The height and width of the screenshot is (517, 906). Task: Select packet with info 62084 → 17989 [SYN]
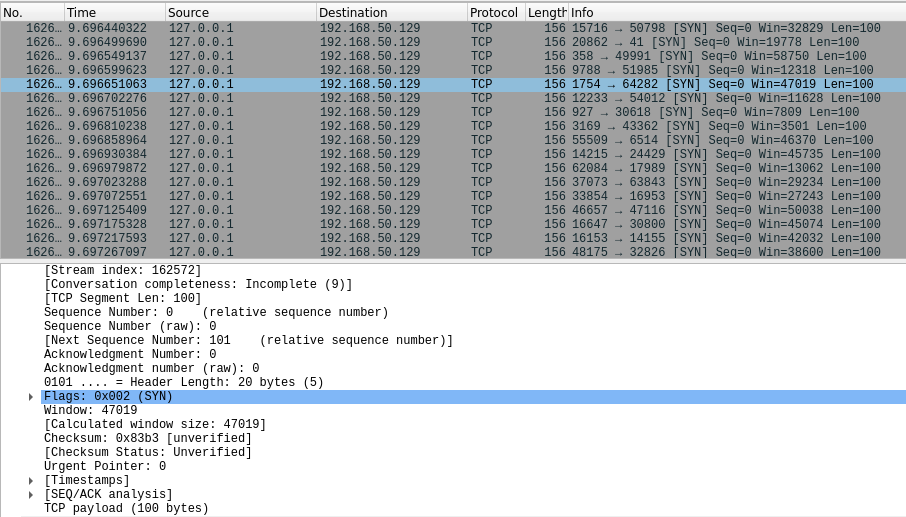click(453, 168)
